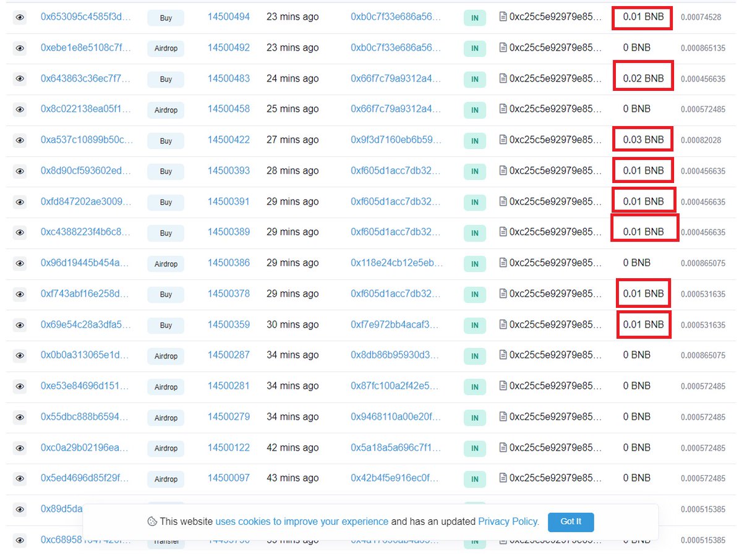The width and height of the screenshot is (742, 560).
Task: Open sender address 0x9468110a00e20f
Action: tap(395, 417)
